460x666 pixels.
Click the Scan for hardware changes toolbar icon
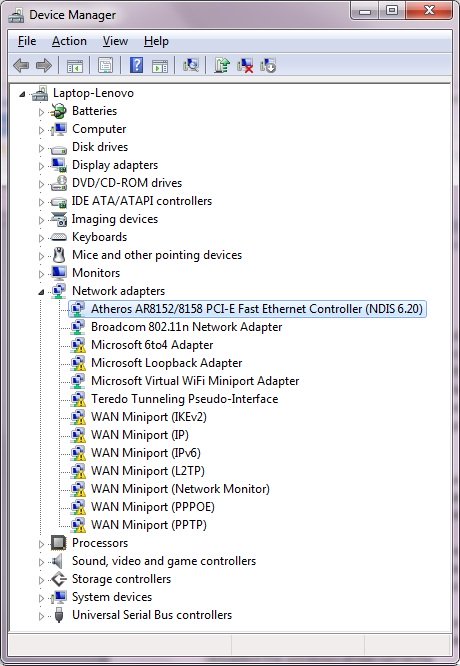coord(191,65)
